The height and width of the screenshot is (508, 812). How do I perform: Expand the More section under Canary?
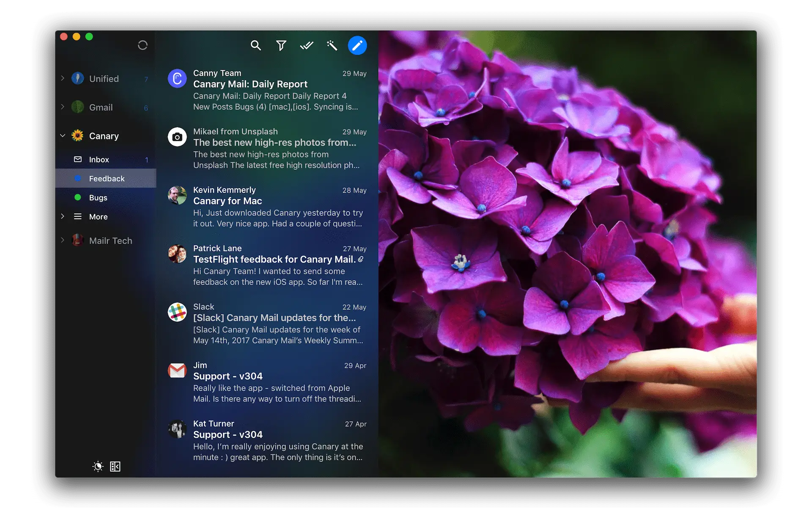(x=63, y=217)
